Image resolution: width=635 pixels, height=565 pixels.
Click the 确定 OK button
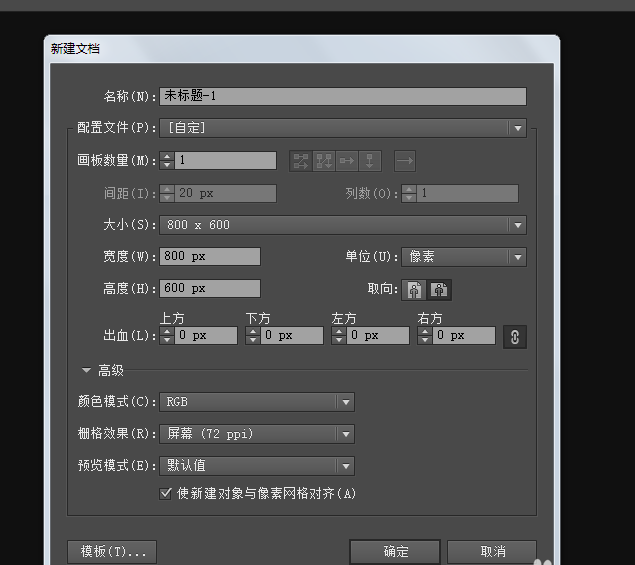click(x=395, y=551)
